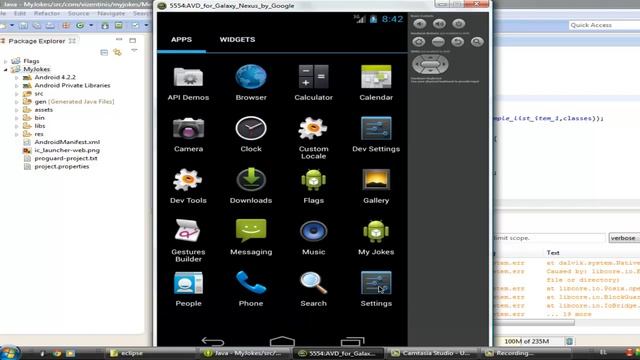
Task: Expand the Android 4.2.2 library node
Action: (17, 77)
